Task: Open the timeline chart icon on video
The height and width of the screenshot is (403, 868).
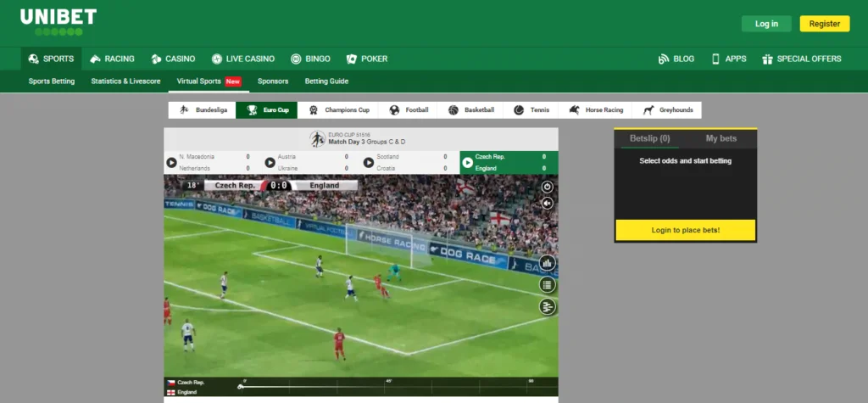Action: 548,307
